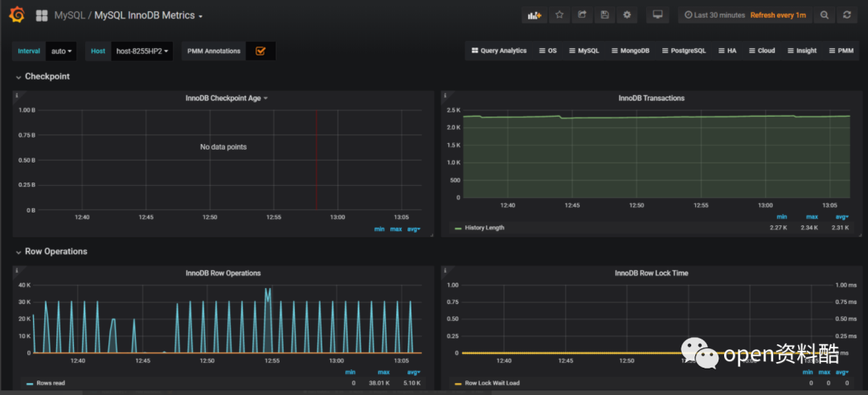This screenshot has height=395, width=868.
Task: Sort InnoDB Transactions legend by max
Action: point(812,217)
